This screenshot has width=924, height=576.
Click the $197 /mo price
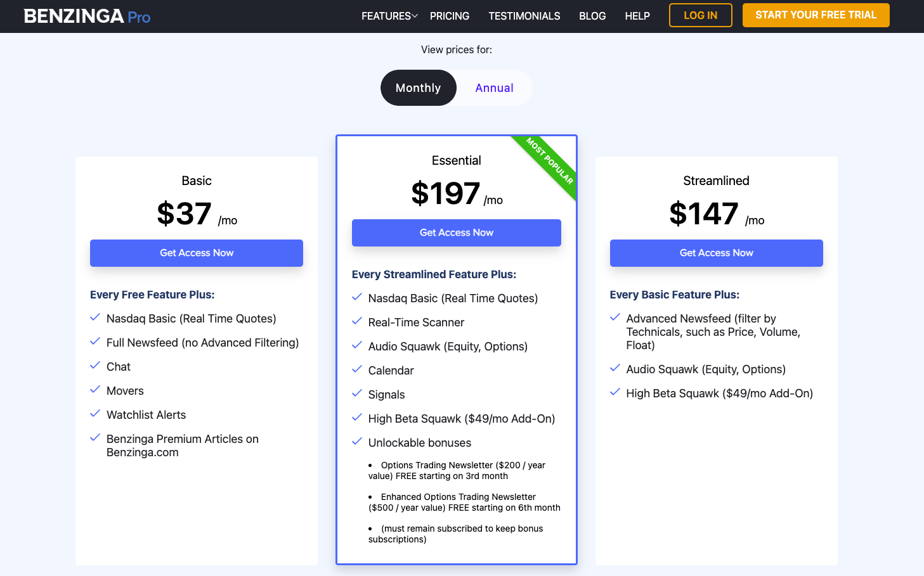pyautogui.click(x=457, y=193)
